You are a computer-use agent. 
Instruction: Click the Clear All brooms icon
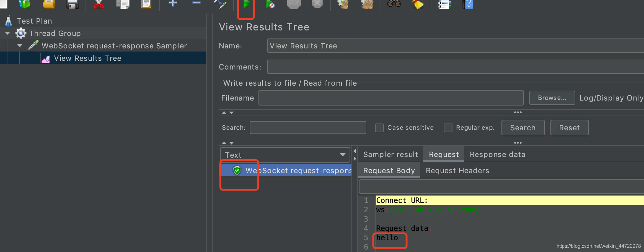tap(367, 4)
